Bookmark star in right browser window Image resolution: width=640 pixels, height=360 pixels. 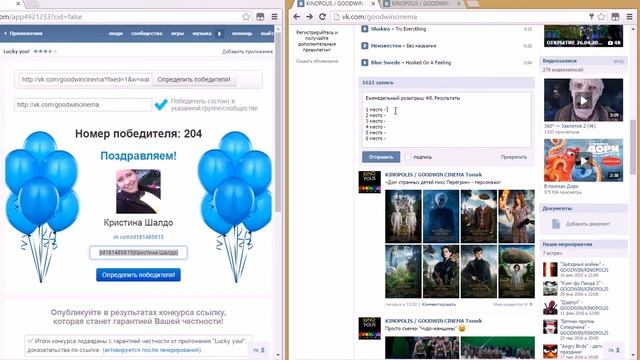click(x=601, y=17)
